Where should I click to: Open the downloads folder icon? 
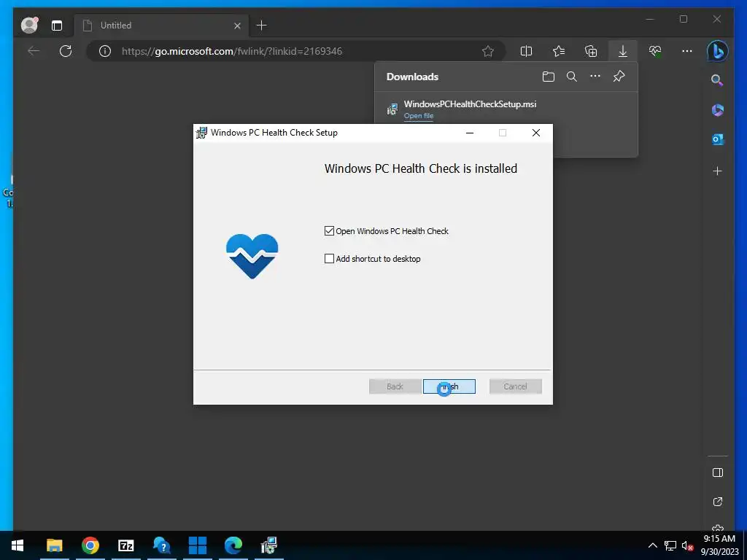pyautogui.click(x=549, y=77)
